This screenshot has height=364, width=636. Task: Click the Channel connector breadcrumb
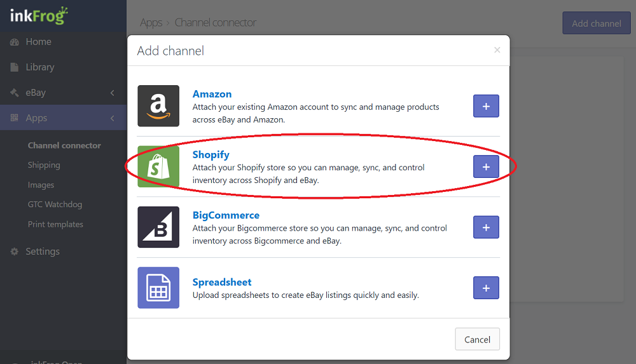click(216, 22)
